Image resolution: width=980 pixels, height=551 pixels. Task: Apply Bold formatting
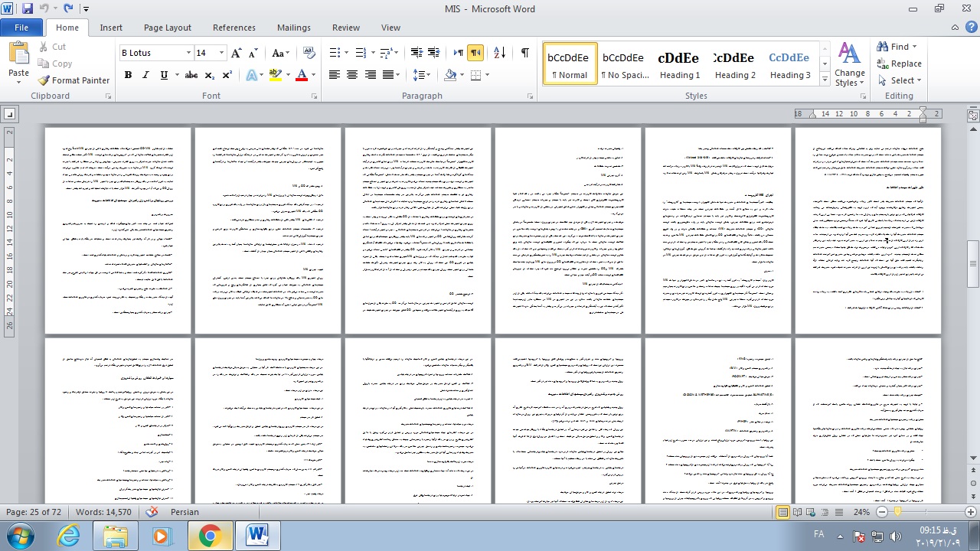click(128, 75)
